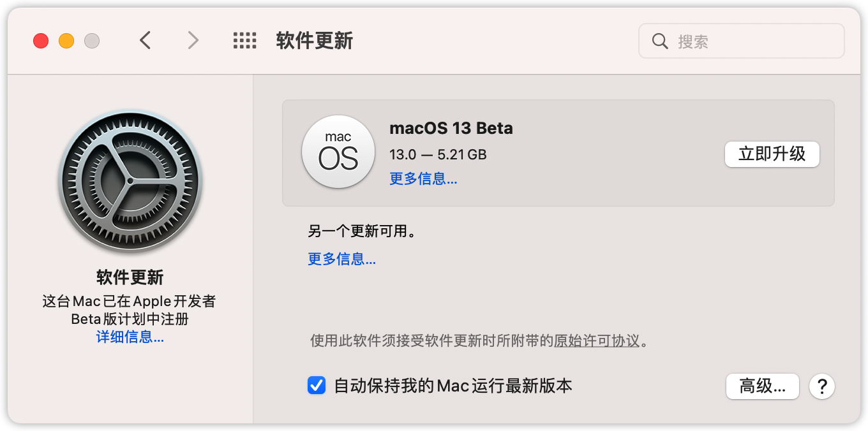This screenshot has width=868, height=431.
Task: Click the 软件更新 window title
Action: click(314, 41)
